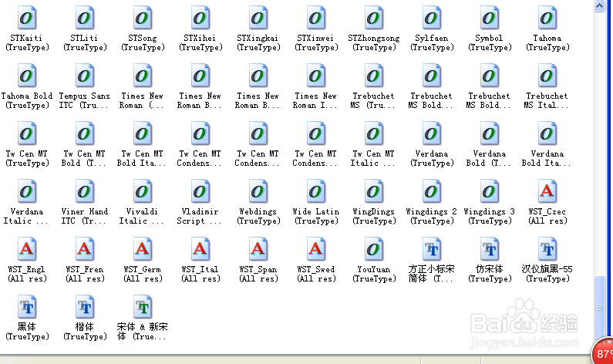Select the 方正小标宋简体 font
The image size is (613, 364).
click(x=432, y=249)
